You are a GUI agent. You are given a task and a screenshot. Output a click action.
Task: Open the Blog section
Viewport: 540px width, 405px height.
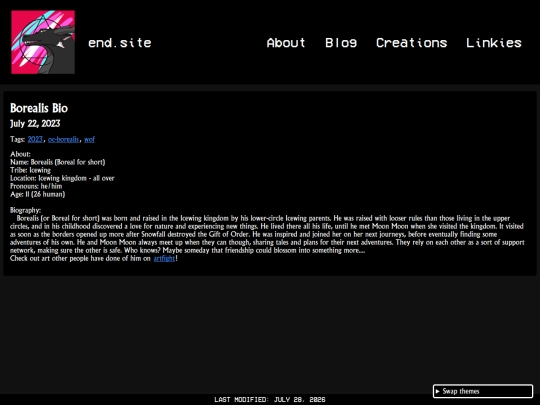pos(341,43)
